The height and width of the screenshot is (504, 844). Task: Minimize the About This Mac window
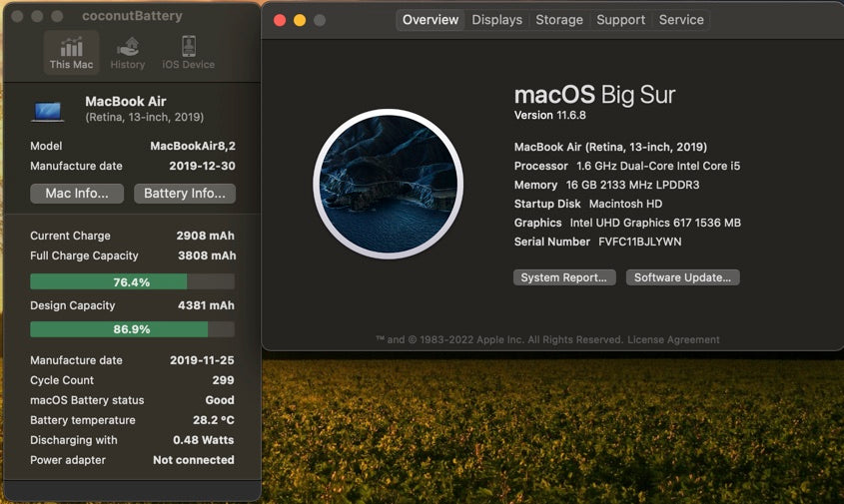click(x=300, y=20)
